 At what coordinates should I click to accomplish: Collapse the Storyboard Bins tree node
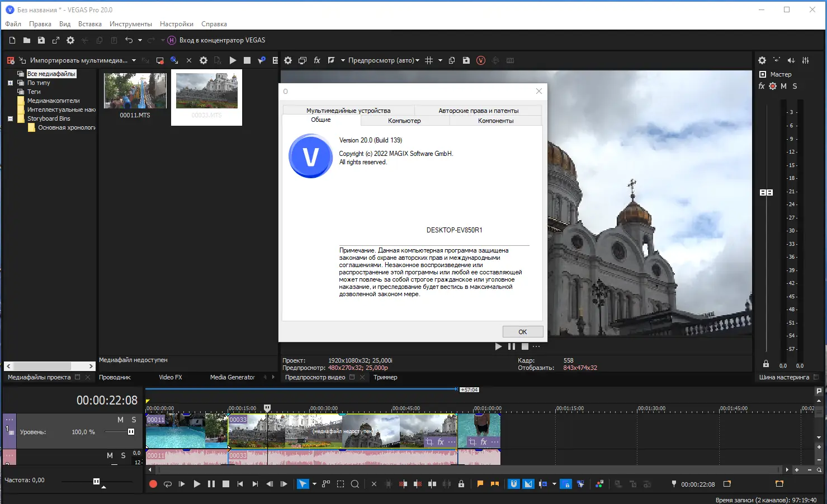coord(10,118)
